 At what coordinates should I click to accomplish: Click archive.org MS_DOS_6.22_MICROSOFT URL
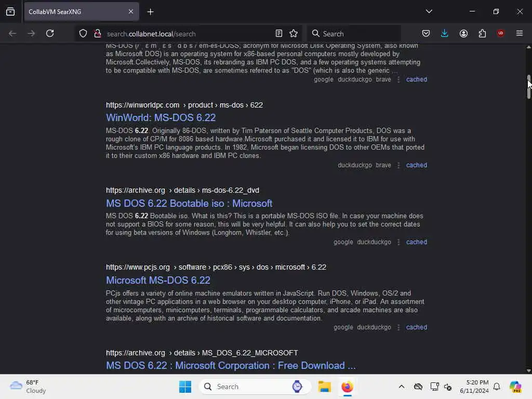[x=202, y=353]
